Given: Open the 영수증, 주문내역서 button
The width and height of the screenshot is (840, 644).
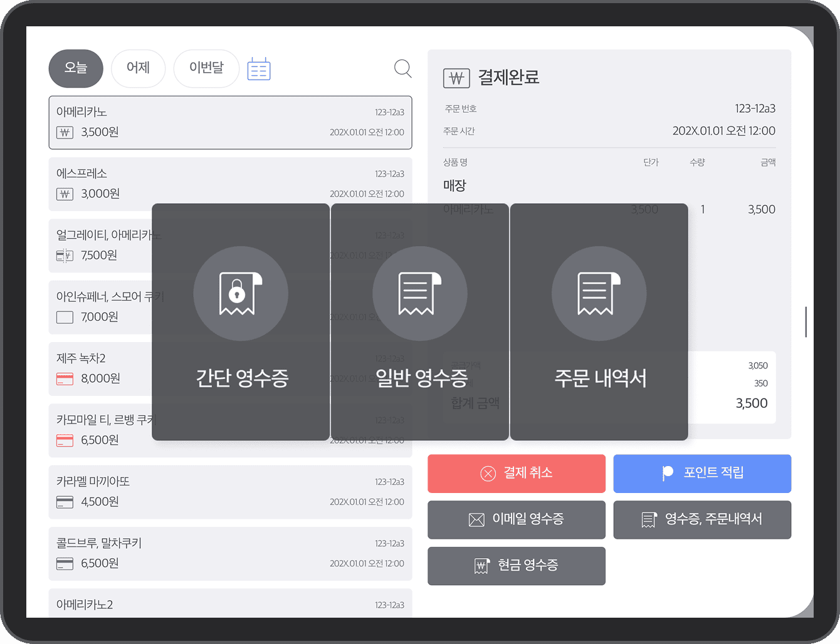Looking at the screenshot, I should [701, 519].
